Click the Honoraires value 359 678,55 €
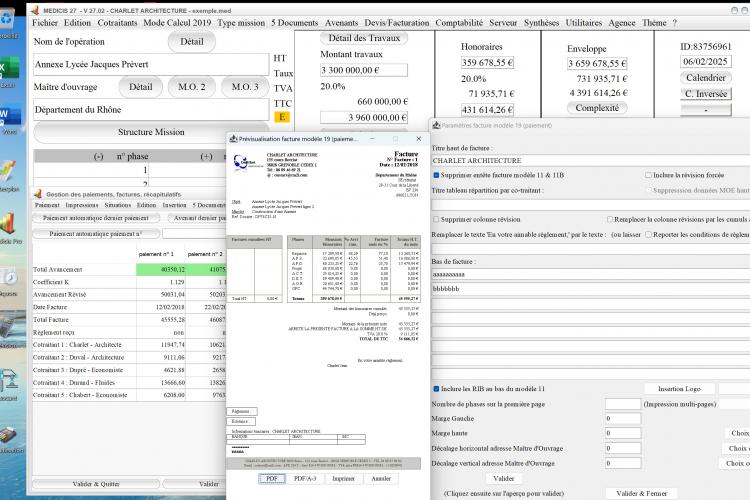Screen dimensions: 750x500 coord(487,63)
